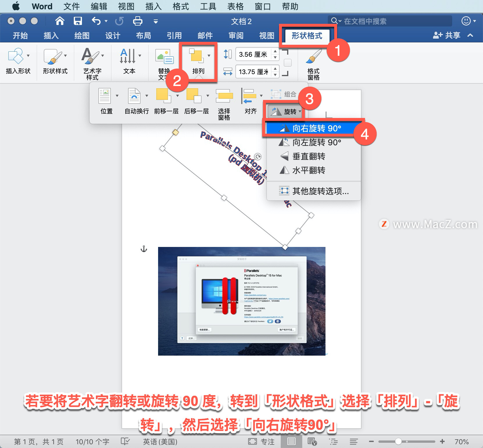This screenshot has height=448, width=483.
Task: Click the 前移一层 bring forward icon
Action: tap(164, 96)
